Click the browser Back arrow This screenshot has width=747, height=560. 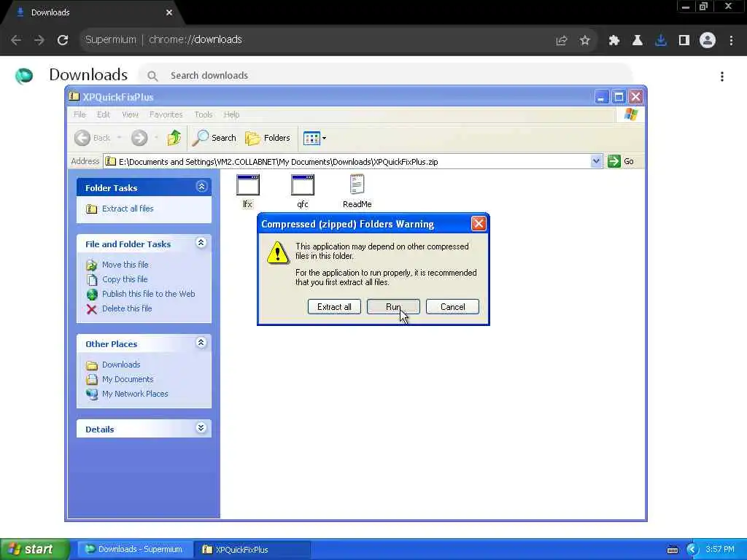tap(16, 40)
